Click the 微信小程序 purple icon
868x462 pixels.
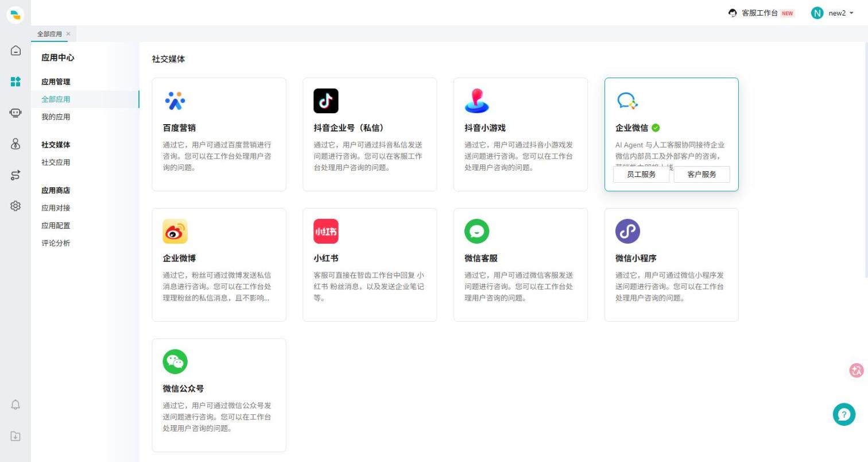click(x=627, y=231)
